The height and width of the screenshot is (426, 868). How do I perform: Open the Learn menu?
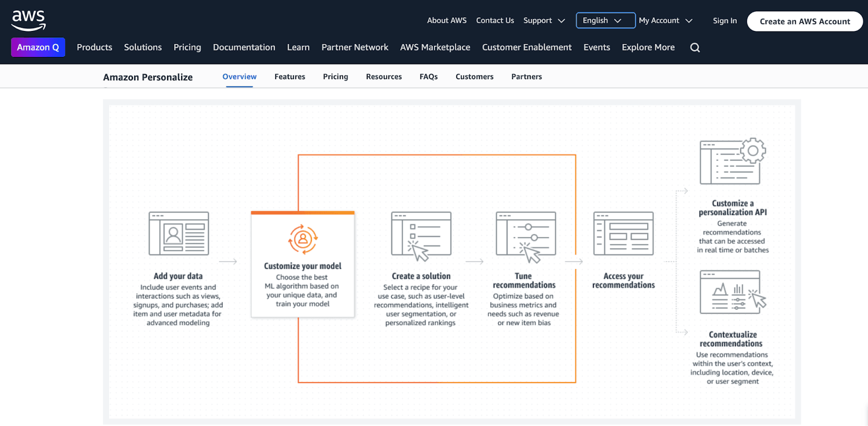(298, 47)
